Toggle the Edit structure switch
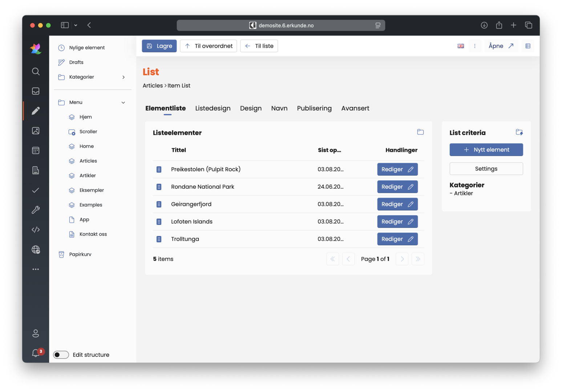The width and height of the screenshot is (562, 392). pyautogui.click(x=61, y=355)
